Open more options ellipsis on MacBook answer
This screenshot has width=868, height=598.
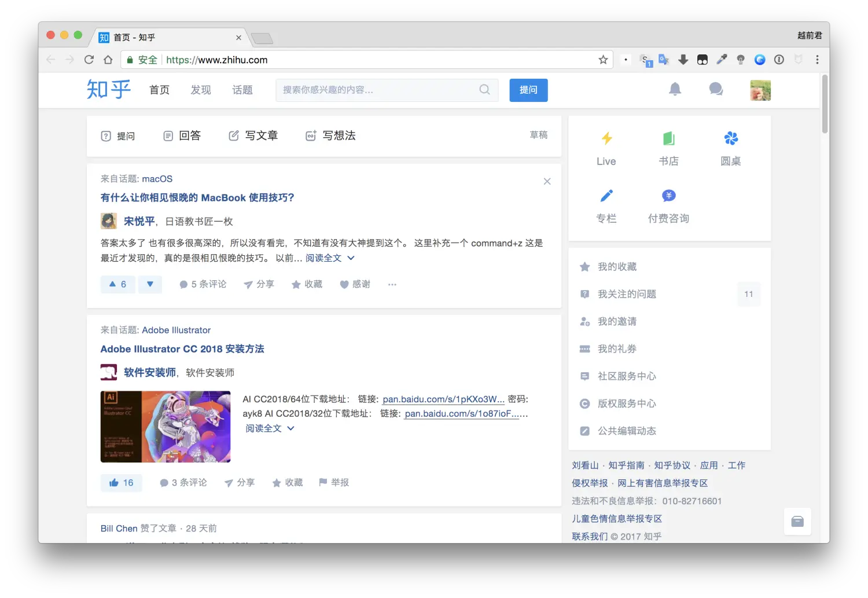pyautogui.click(x=392, y=284)
